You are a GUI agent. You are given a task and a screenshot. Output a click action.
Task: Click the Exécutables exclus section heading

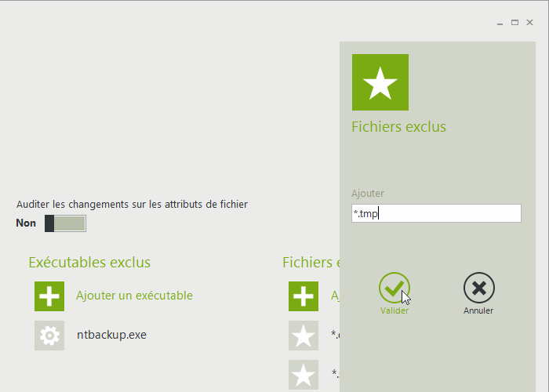click(x=89, y=262)
